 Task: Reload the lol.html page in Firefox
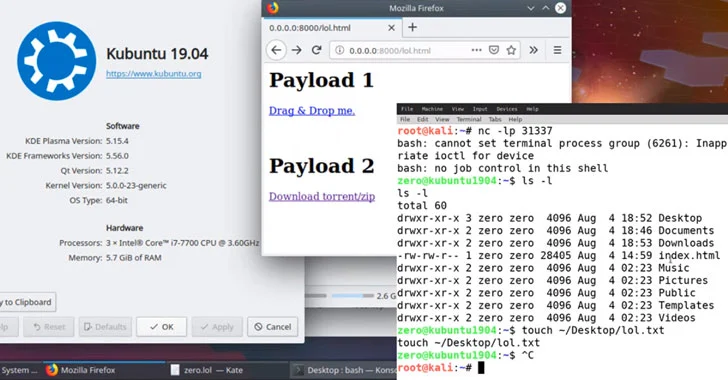coord(317,50)
